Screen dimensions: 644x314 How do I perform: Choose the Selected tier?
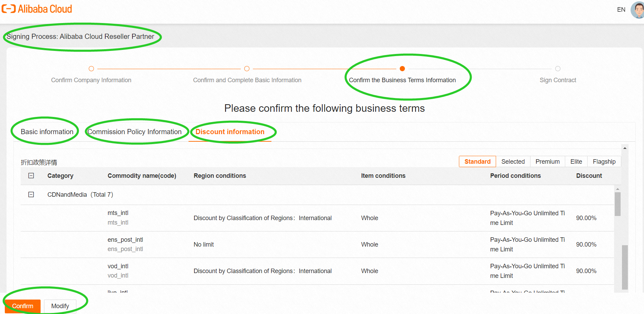(513, 162)
